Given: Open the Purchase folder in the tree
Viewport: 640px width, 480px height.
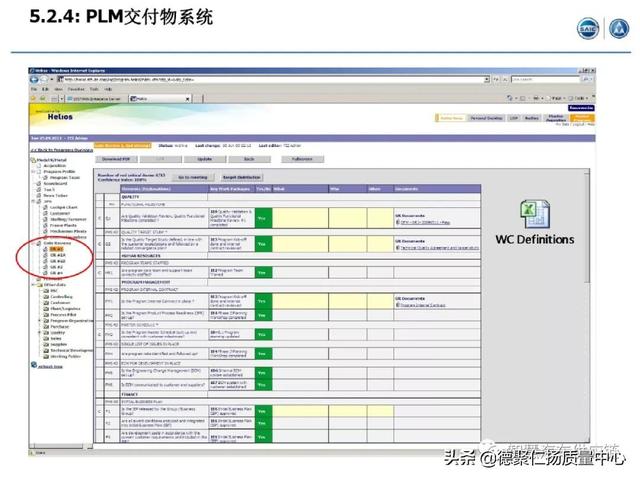Looking at the screenshot, I should click(x=59, y=327).
